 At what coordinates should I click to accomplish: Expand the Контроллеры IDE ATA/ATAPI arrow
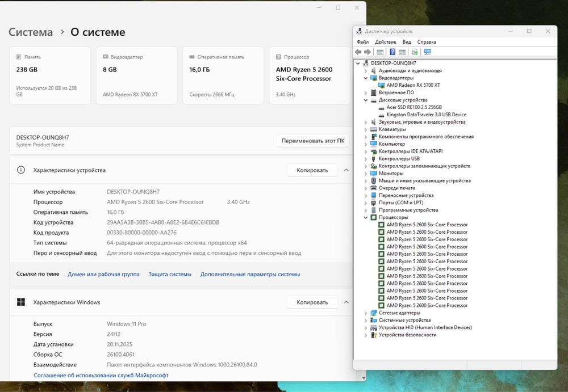(x=365, y=151)
